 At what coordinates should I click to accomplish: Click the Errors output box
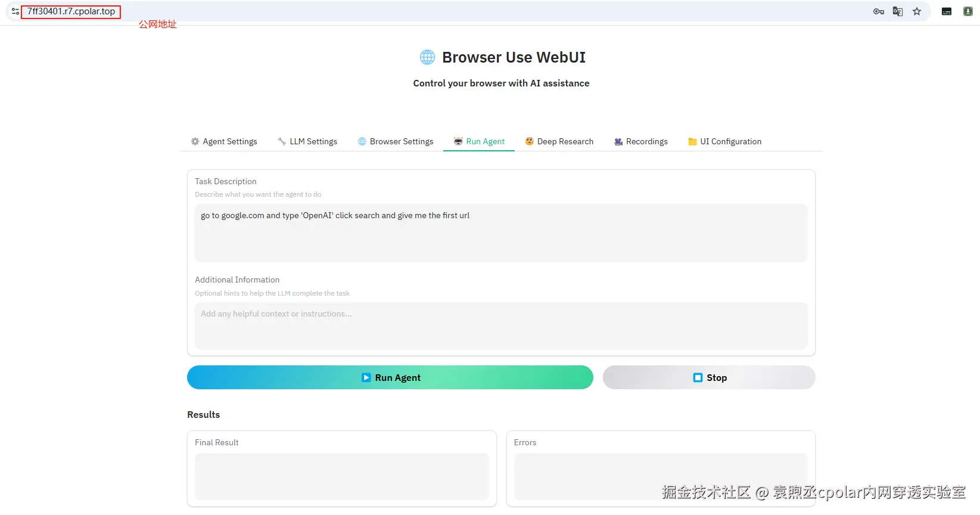coord(661,476)
